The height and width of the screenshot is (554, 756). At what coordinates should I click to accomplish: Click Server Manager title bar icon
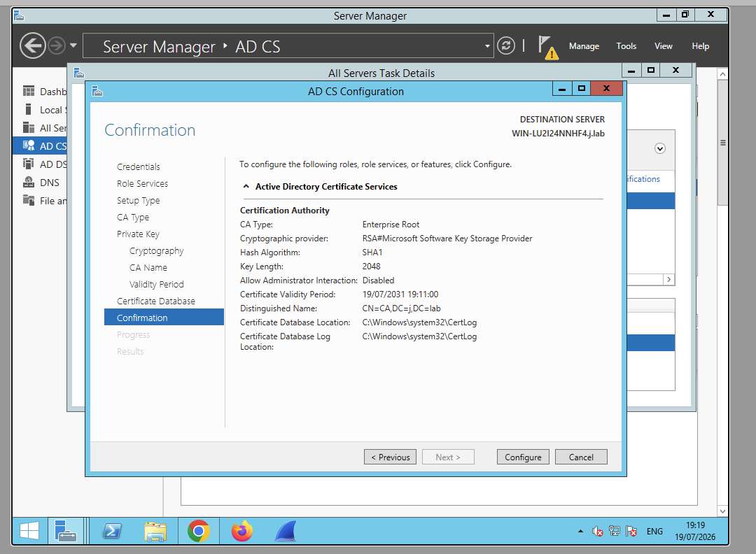pyautogui.click(x=19, y=16)
